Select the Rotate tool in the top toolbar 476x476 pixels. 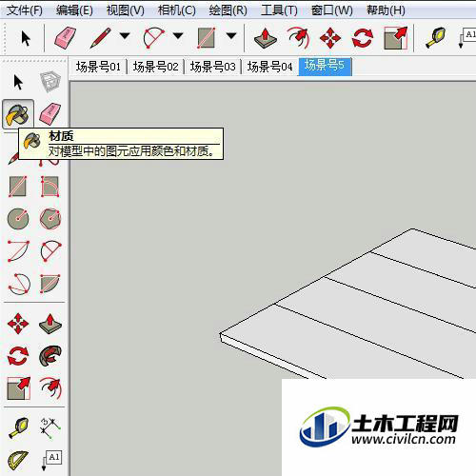coord(363,38)
